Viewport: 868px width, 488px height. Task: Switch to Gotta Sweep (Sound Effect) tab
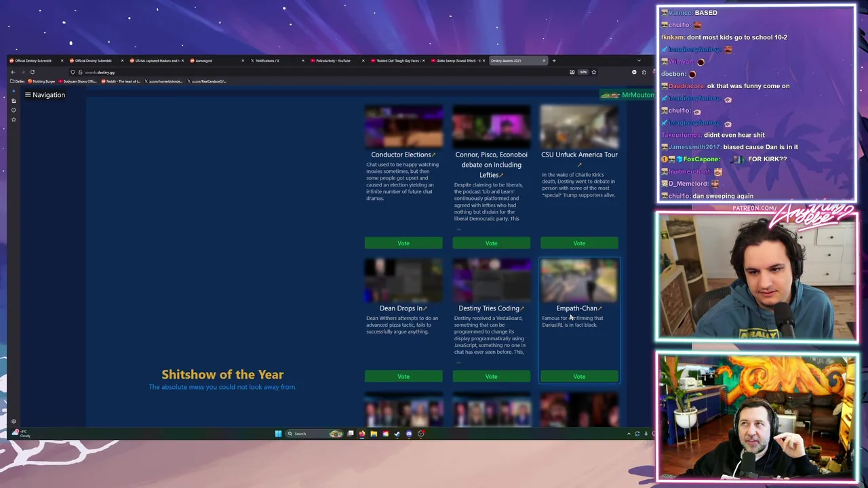pyautogui.click(x=458, y=61)
